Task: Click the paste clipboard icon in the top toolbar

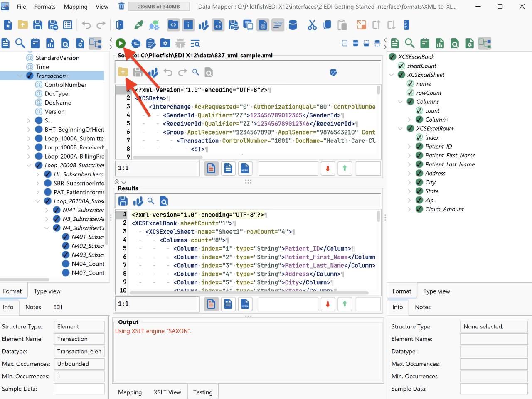Action: (342, 25)
